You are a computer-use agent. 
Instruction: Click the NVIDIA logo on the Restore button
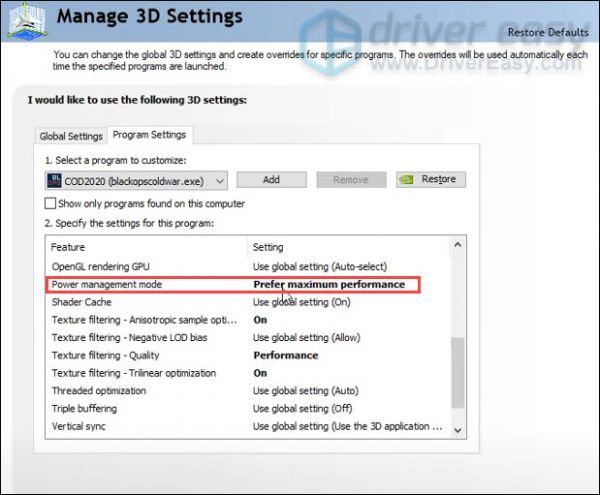(406, 179)
